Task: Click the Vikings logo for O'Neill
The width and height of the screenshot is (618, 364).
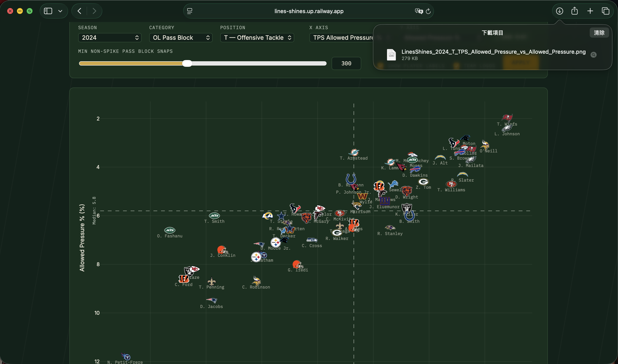Action: point(485,145)
